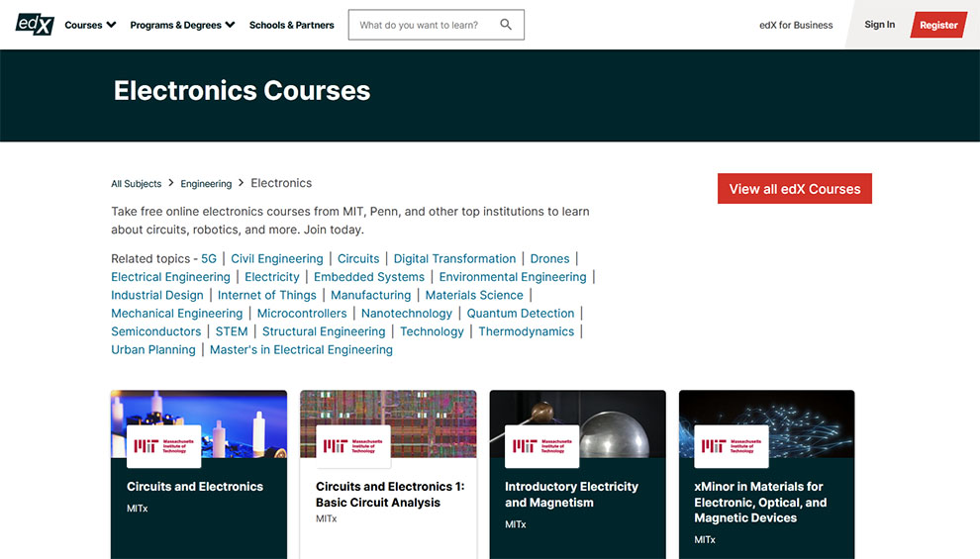Click the Register button
The height and width of the screenshot is (559, 980).
pos(938,25)
